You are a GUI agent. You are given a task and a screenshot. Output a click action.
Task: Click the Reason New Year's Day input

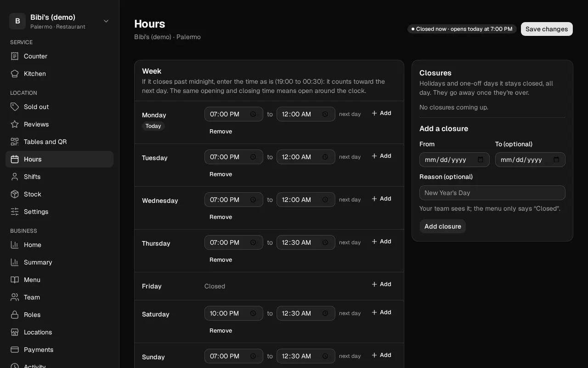click(x=492, y=193)
